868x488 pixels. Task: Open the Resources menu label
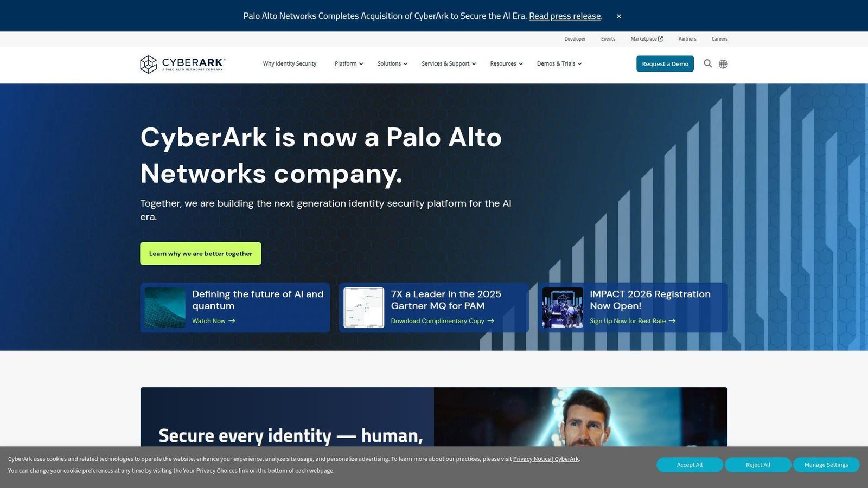click(x=503, y=63)
